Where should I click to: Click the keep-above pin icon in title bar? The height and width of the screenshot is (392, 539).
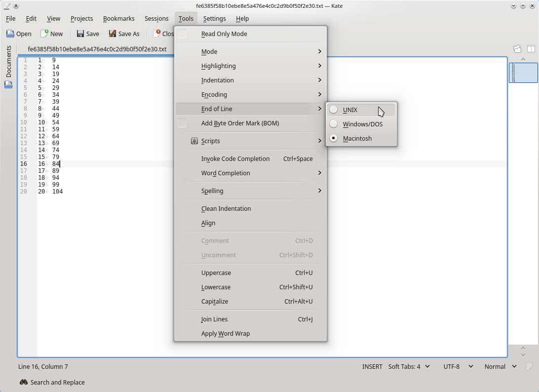click(x=16, y=6)
